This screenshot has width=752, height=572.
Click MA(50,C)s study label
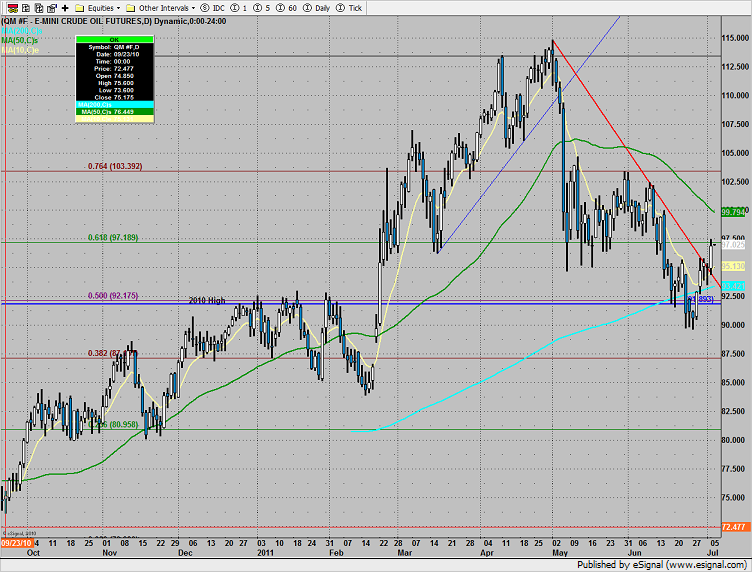[x=19, y=40]
